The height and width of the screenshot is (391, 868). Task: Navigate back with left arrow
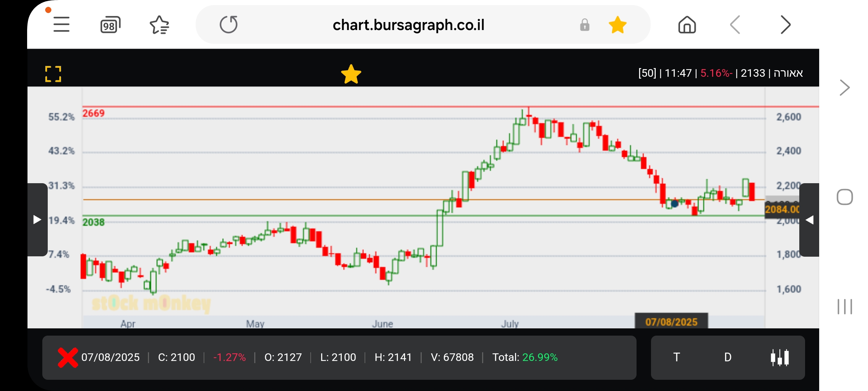click(x=735, y=25)
